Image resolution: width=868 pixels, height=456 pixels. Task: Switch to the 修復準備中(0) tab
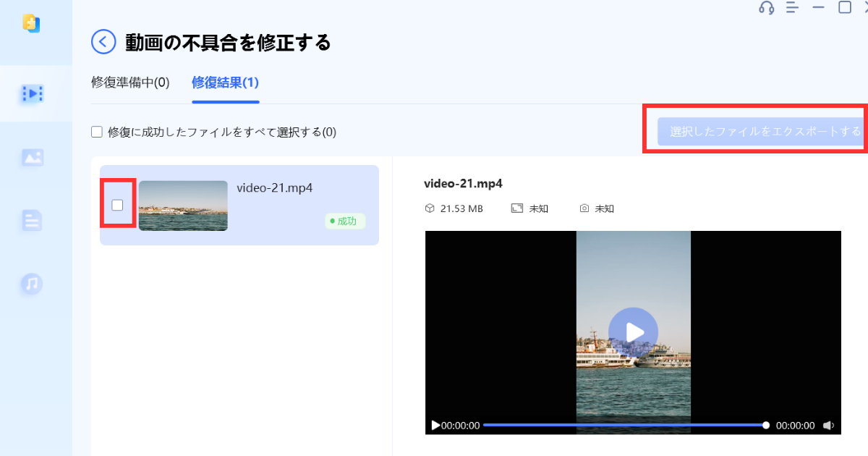click(x=130, y=83)
